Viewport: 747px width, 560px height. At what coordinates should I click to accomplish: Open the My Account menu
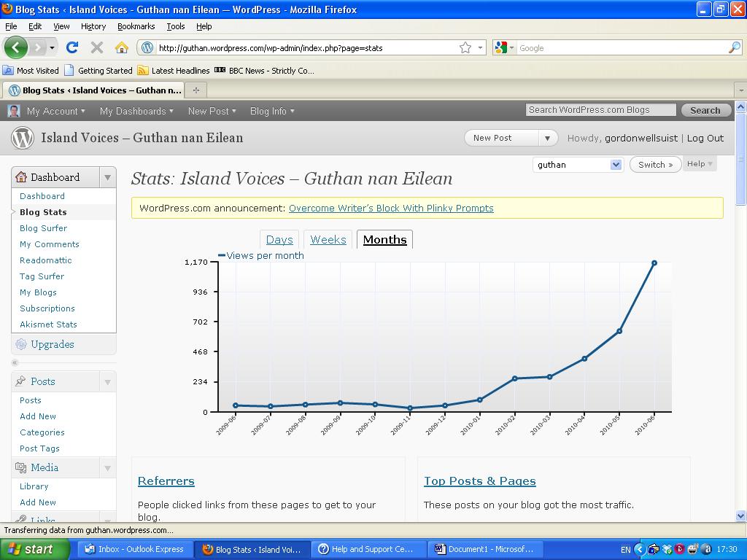click(55, 111)
